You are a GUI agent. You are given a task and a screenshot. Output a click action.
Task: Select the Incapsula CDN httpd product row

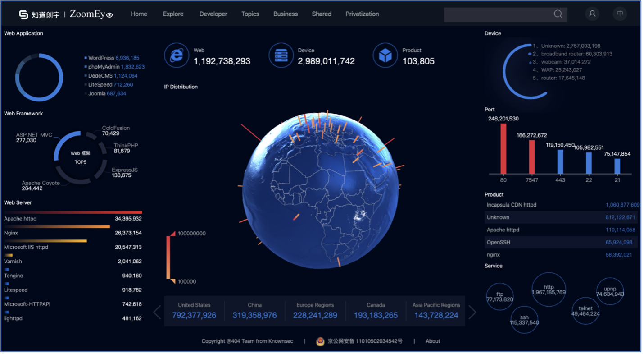(562, 205)
